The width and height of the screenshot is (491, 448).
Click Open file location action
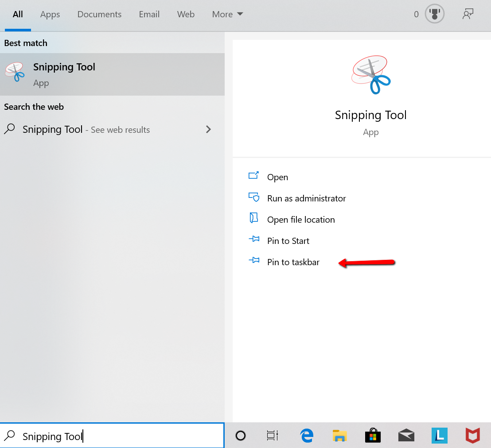tap(301, 220)
